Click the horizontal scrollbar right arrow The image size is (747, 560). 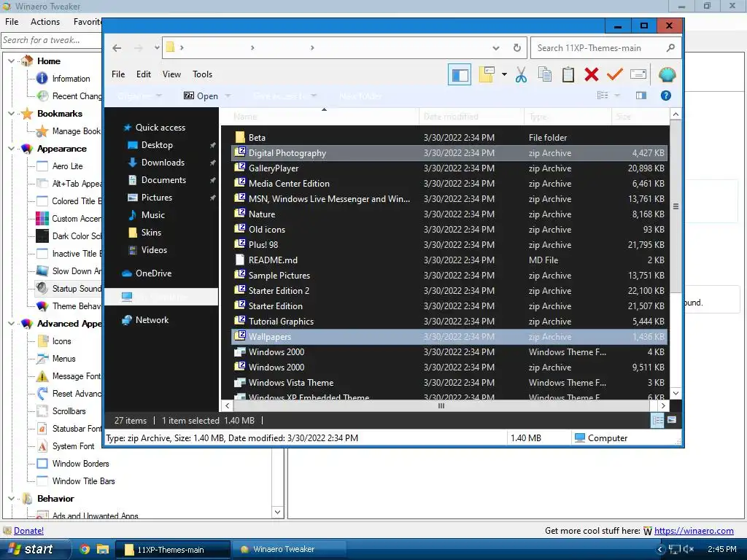coord(663,405)
